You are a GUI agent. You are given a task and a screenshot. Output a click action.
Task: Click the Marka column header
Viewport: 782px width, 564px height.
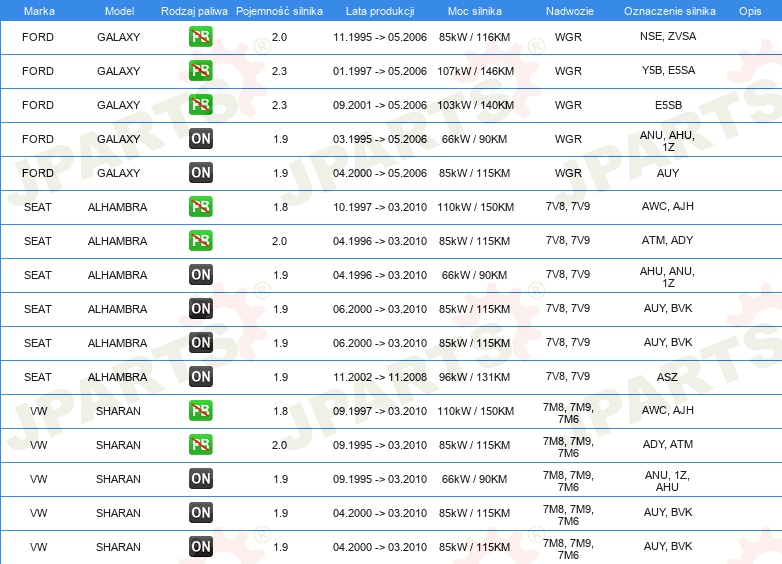click(39, 11)
